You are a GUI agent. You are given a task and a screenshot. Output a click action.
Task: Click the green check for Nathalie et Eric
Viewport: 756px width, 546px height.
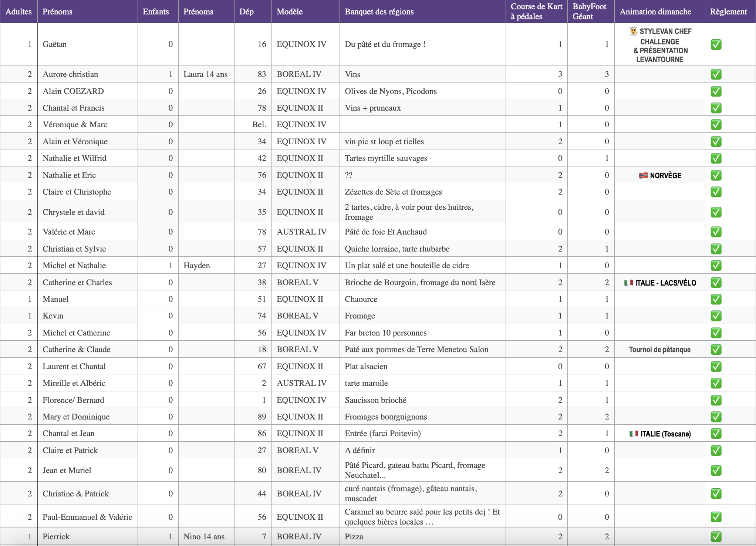(x=716, y=175)
